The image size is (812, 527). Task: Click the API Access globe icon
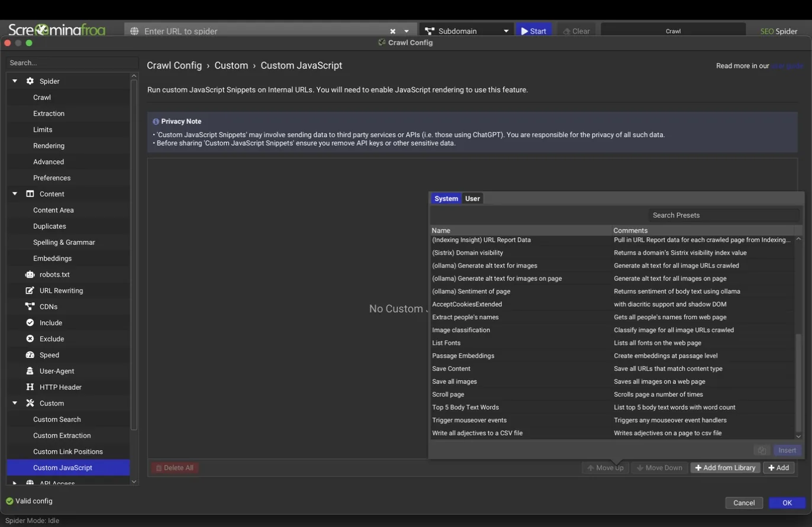click(30, 483)
